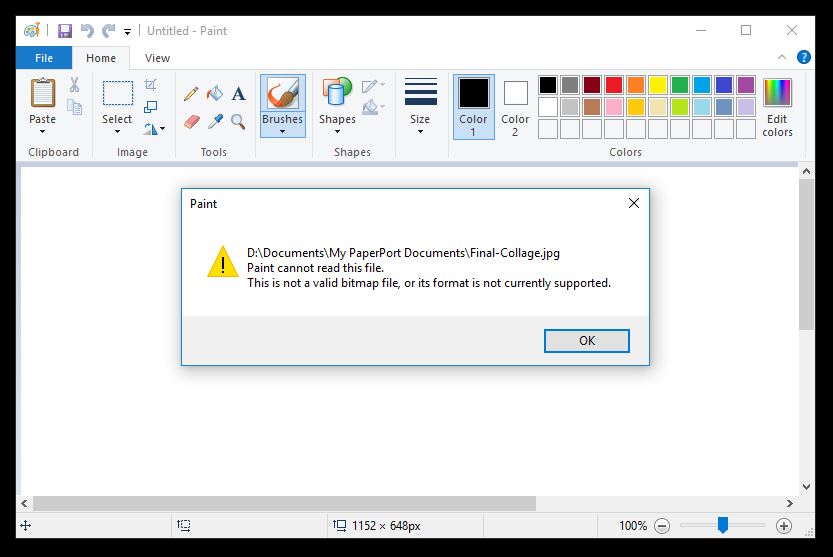Click the Edit colors rainbow icon
The image size is (833, 557).
pyautogui.click(x=777, y=92)
